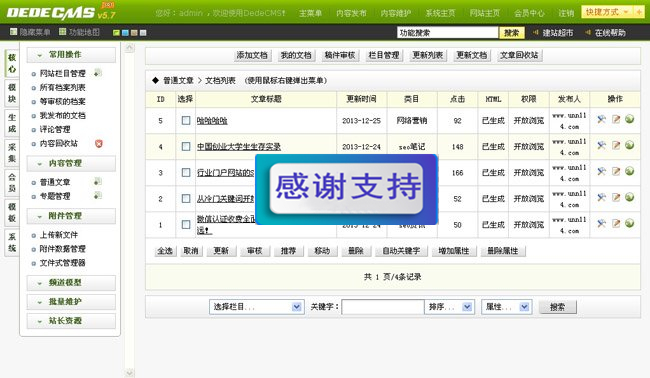
Task: Click the 删除 button below the list
Action: click(356, 251)
